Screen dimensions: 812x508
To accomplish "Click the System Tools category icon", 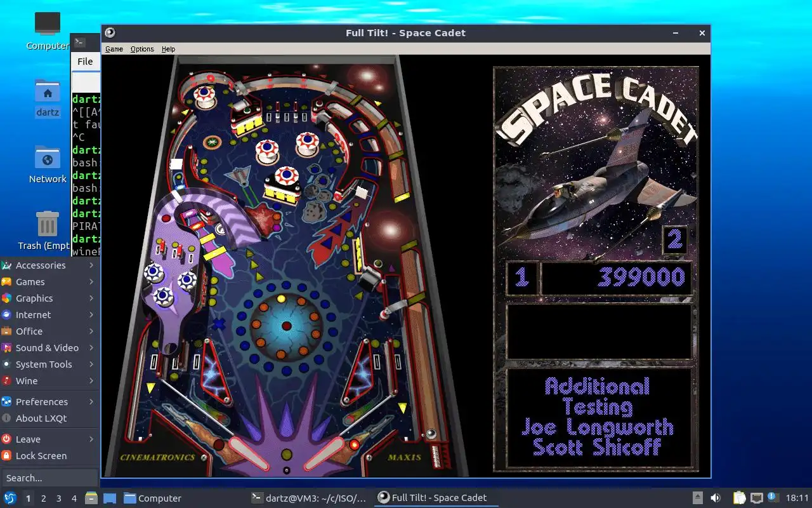I will click(x=6, y=364).
